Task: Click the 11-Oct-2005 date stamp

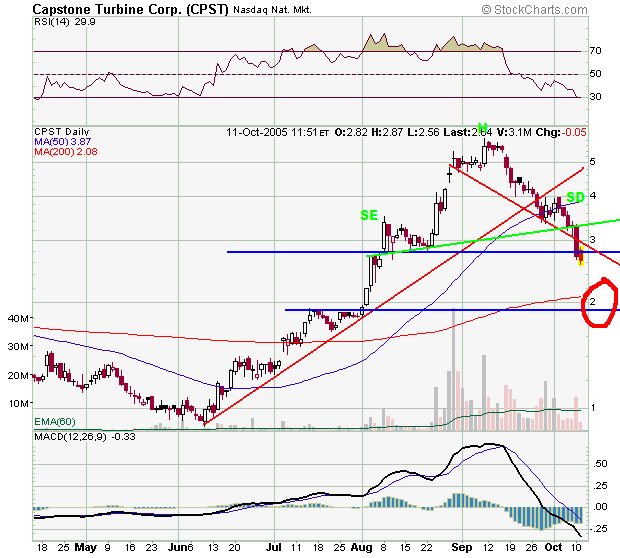Action: [257, 132]
